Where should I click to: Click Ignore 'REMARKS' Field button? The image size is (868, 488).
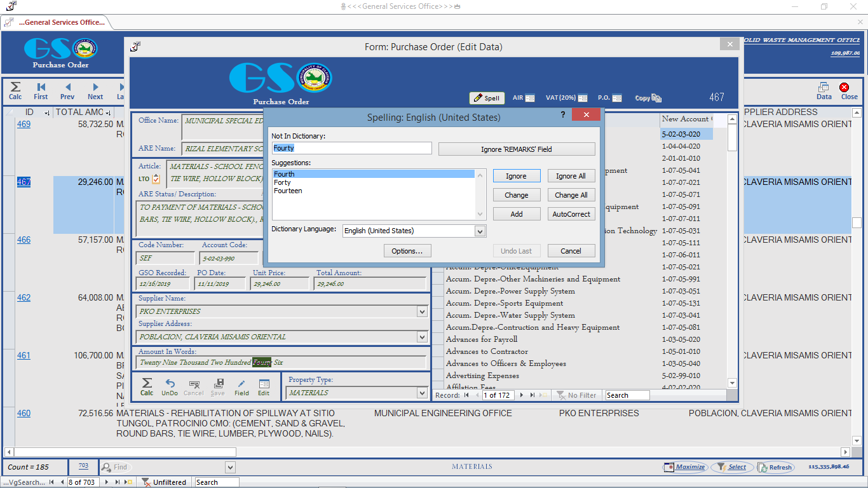[x=516, y=149]
